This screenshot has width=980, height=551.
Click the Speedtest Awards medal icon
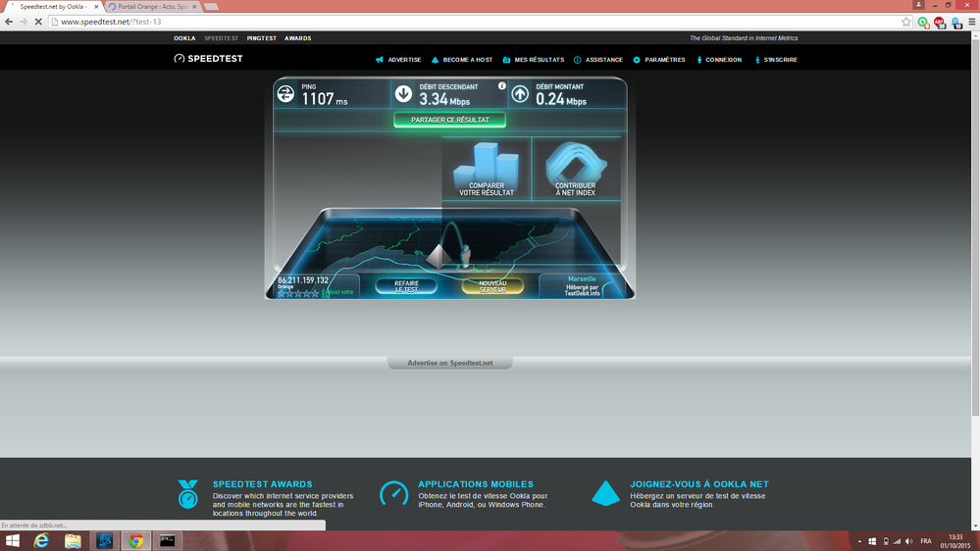[x=187, y=494]
